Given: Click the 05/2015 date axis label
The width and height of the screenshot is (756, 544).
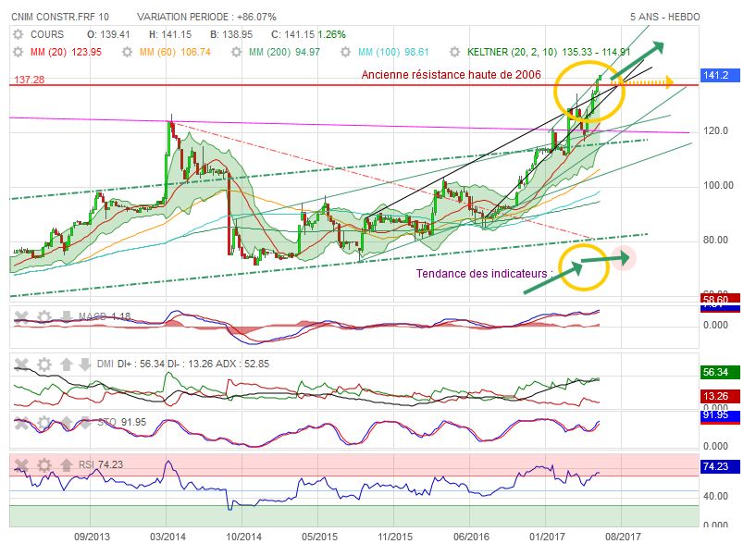Looking at the screenshot, I should tap(319, 537).
